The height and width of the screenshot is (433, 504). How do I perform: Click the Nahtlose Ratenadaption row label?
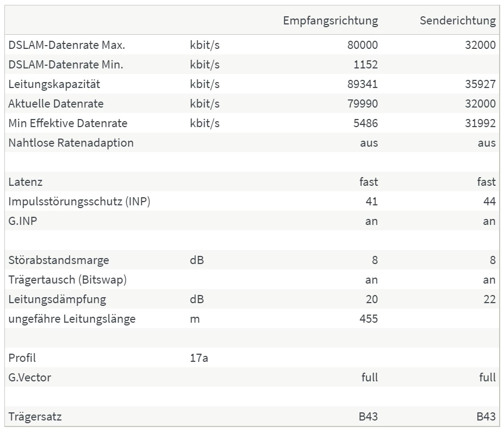point(71,143)
